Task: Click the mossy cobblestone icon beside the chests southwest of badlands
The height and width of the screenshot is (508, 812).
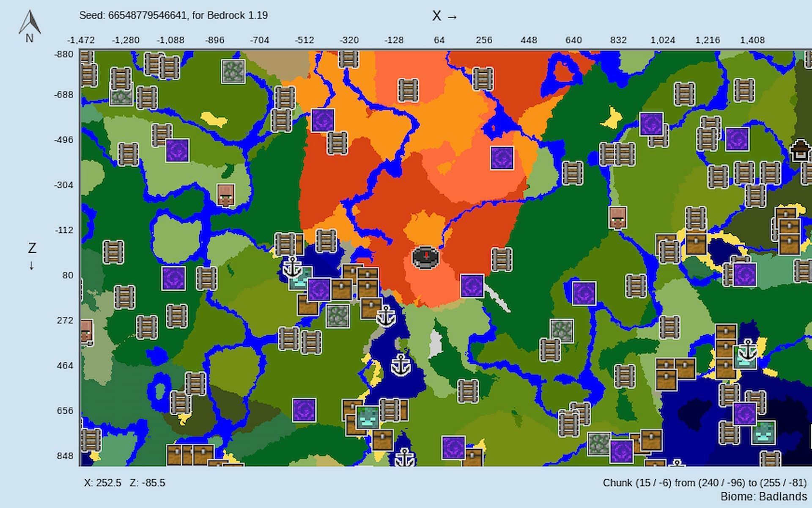Action: pos(337,315)
